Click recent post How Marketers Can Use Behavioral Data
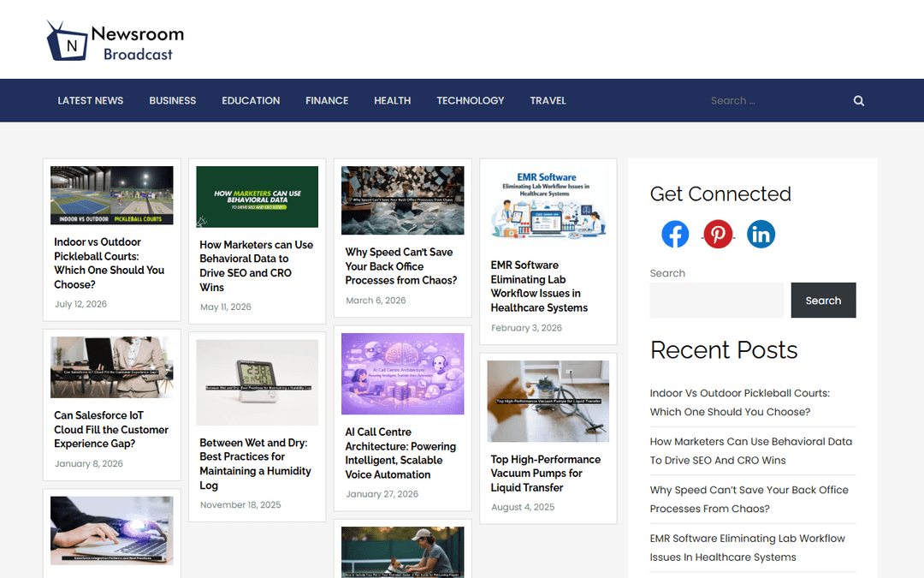924x578 pixels. pyautogui.click(x=751, y=450)
